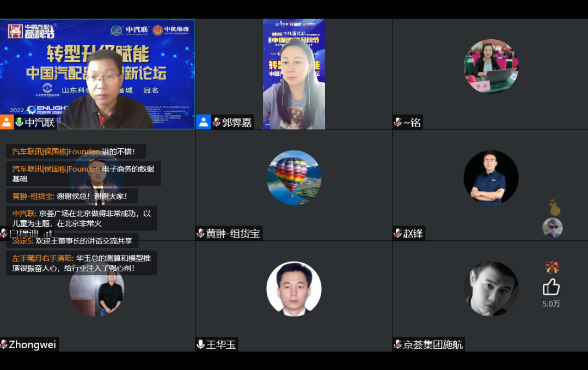Click the muted mic icon beside ~铭
588x370 pixels.
pos(398,122)
